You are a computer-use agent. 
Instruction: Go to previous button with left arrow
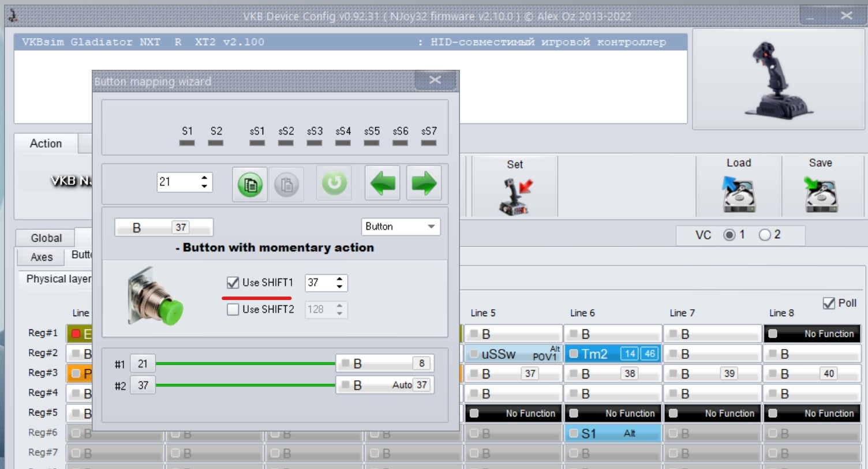[x=382, y=183]
